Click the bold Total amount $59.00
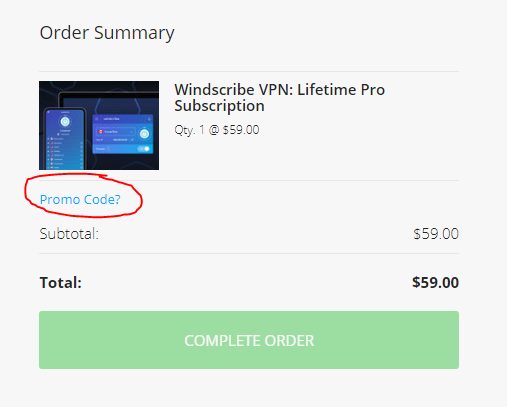The width and height of the screenshot is (507, 407). [435, 282]
